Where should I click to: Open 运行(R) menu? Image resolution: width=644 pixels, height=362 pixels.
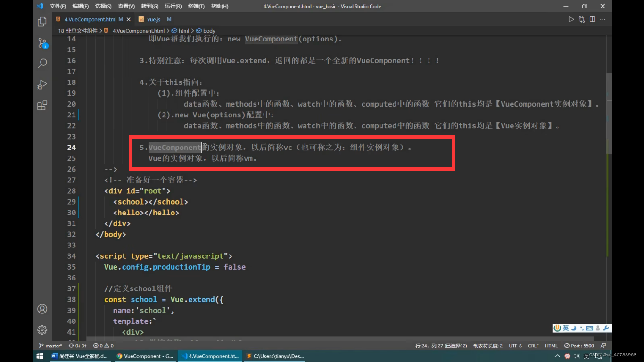click(173, 6)
